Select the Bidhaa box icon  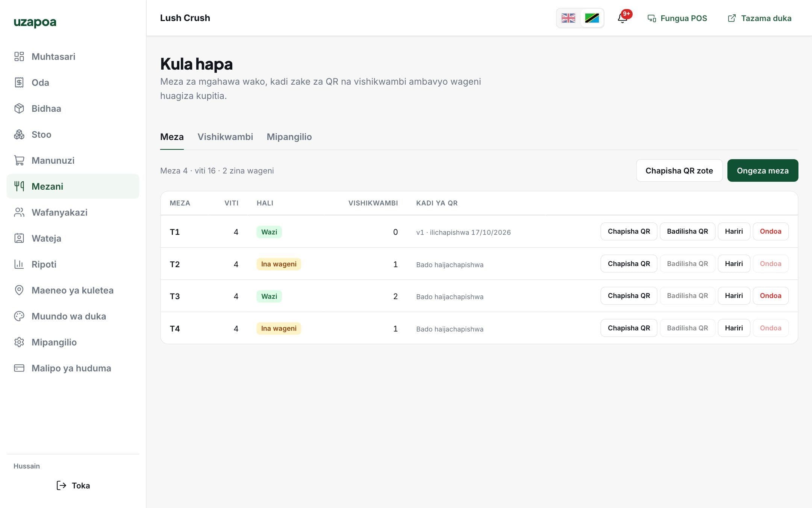(19, 108)
